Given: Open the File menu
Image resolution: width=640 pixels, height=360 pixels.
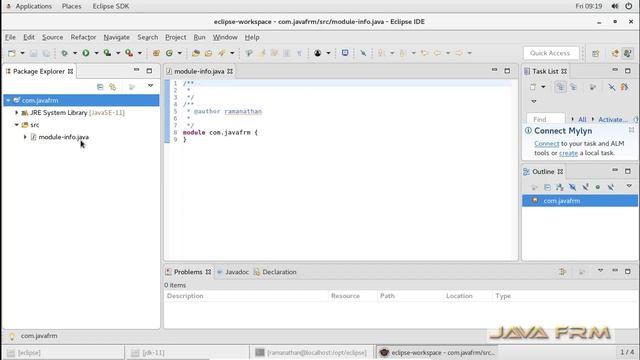Looking at the screenshot, I should (x=10, y=37).
